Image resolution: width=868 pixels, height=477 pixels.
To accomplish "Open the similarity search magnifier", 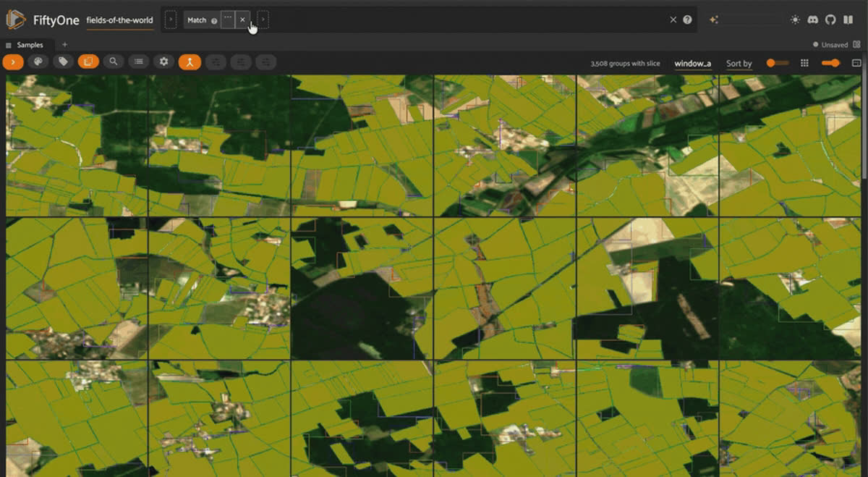I will pos(114,62).
